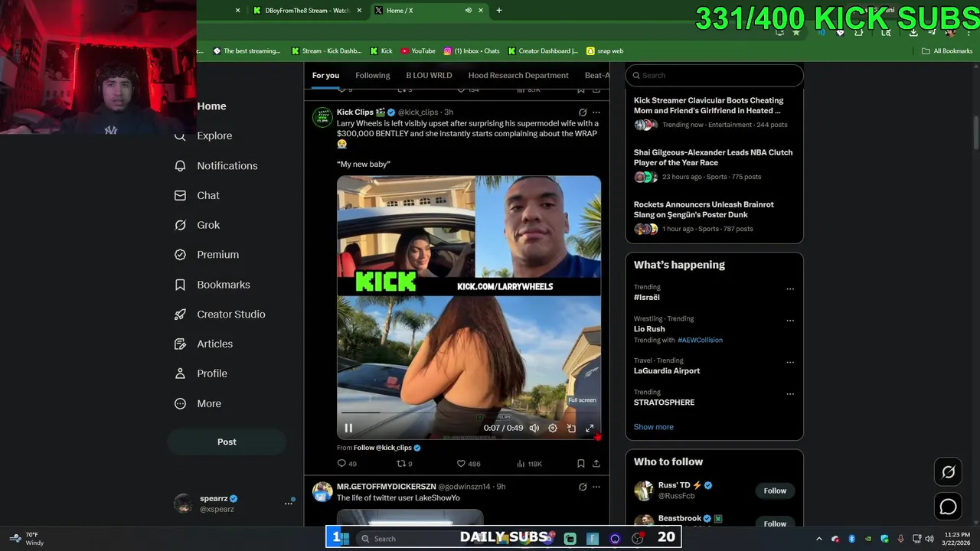Screen dimensions: 980x551
Task: Open options for #Israël trend
Action: [x=790, y=289]
